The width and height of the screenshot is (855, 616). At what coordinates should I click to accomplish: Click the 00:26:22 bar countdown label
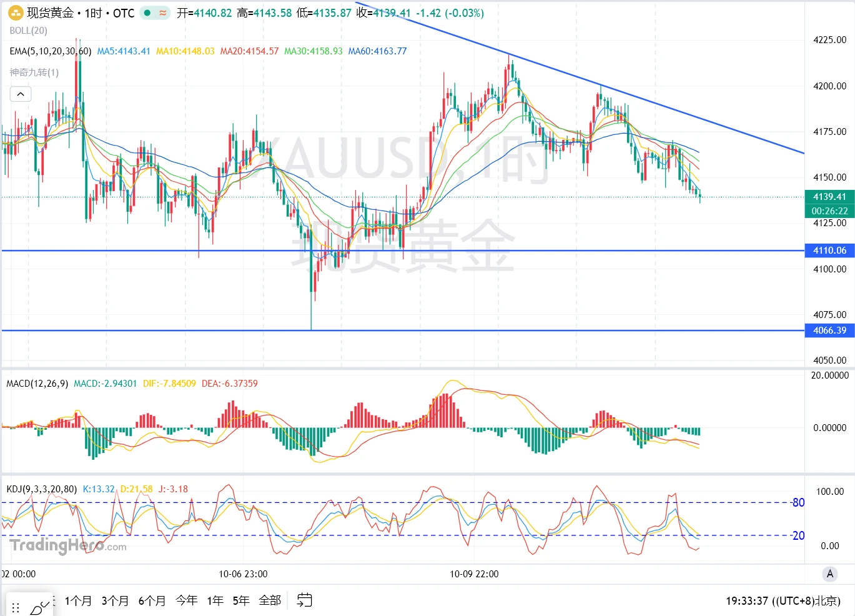(829, 211)
